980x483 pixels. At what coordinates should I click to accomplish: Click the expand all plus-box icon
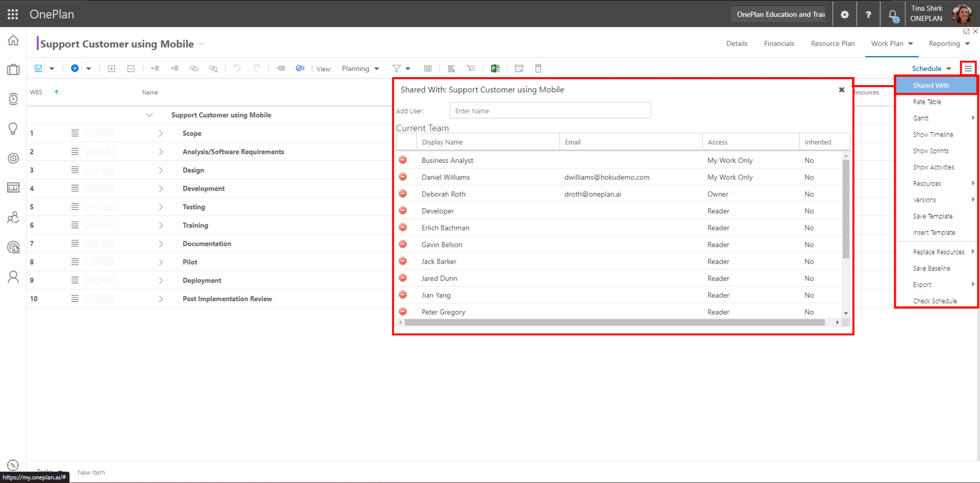click(x=111, y=69)
